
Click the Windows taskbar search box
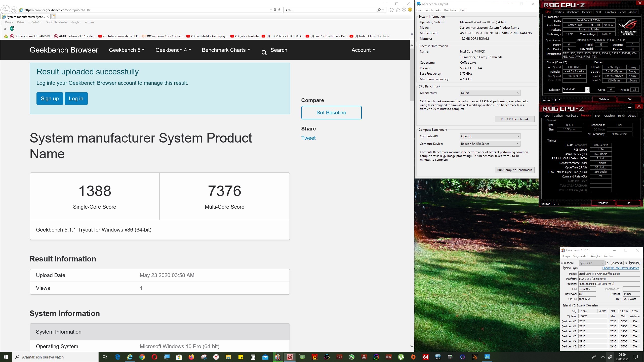point(55,357)
